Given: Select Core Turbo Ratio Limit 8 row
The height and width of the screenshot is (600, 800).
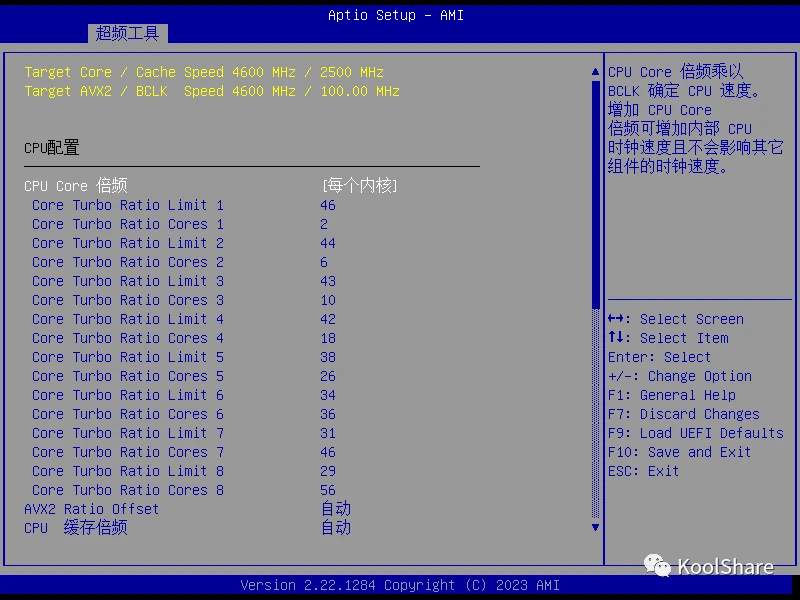Looking at the screenshot, I should click(x=184, y=471).
